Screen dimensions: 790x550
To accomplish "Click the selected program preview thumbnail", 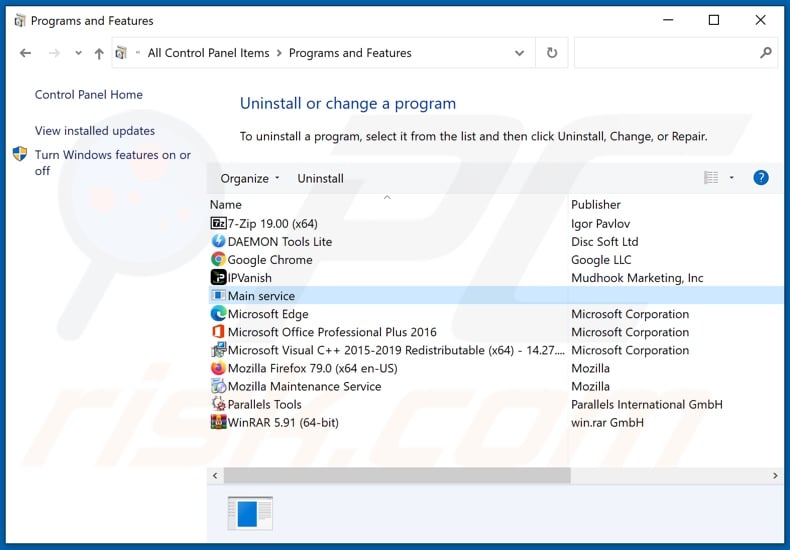I will [250, 513].
